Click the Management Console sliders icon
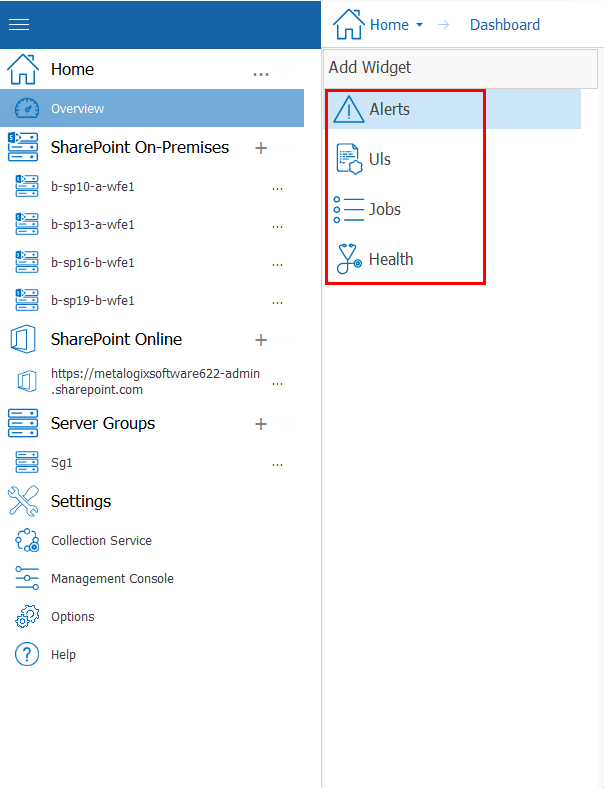Image resolution: width=604 pixels, height=788 pixels. click(27, 579)
